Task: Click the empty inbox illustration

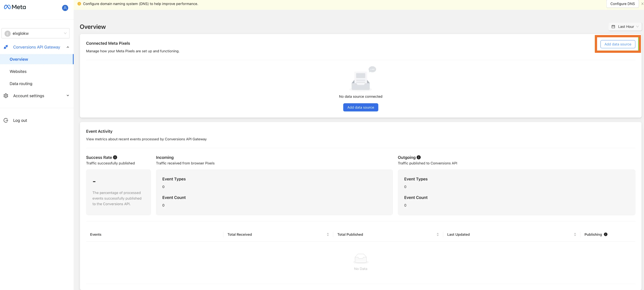Action: [362, 78]
